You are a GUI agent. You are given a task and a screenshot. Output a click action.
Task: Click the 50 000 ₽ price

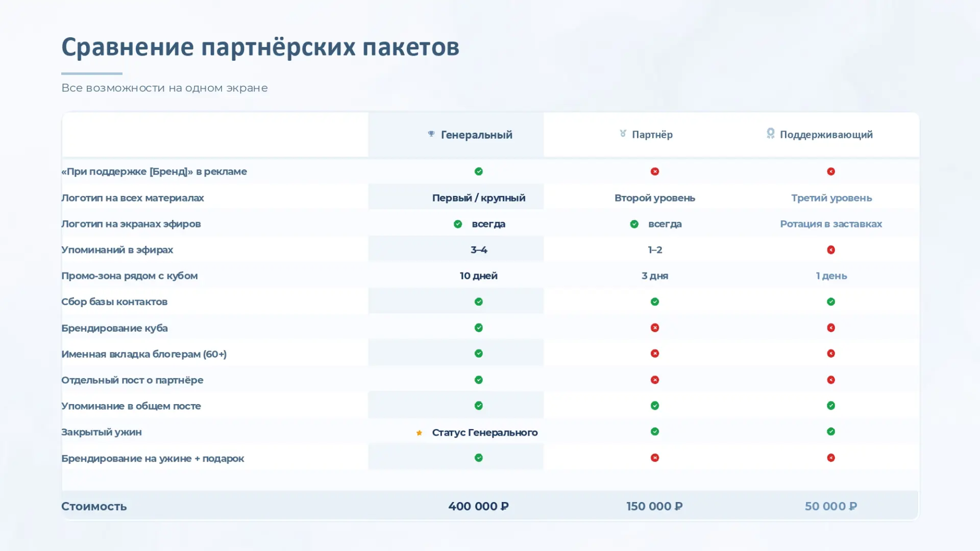(831, 506)
